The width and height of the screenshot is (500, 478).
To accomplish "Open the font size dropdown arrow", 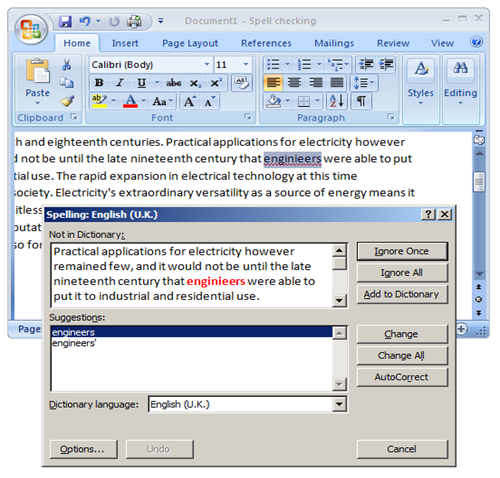I will click(x=246, y=64).
